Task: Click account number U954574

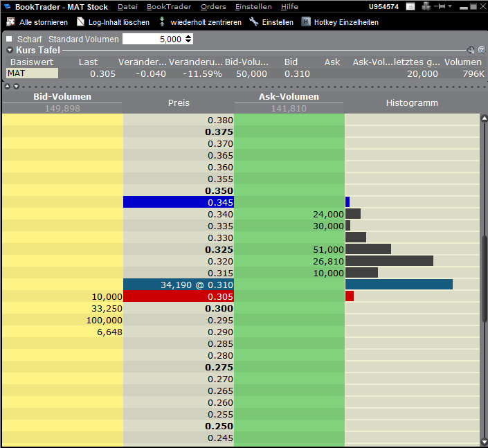Action: [x=383, y=6]
